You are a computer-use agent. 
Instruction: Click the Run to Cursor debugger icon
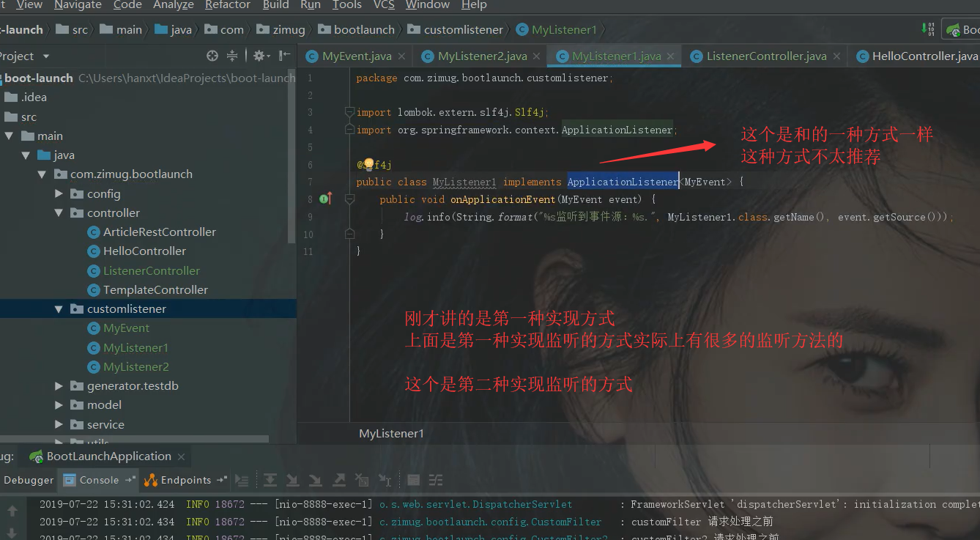[x=385, y=481]
